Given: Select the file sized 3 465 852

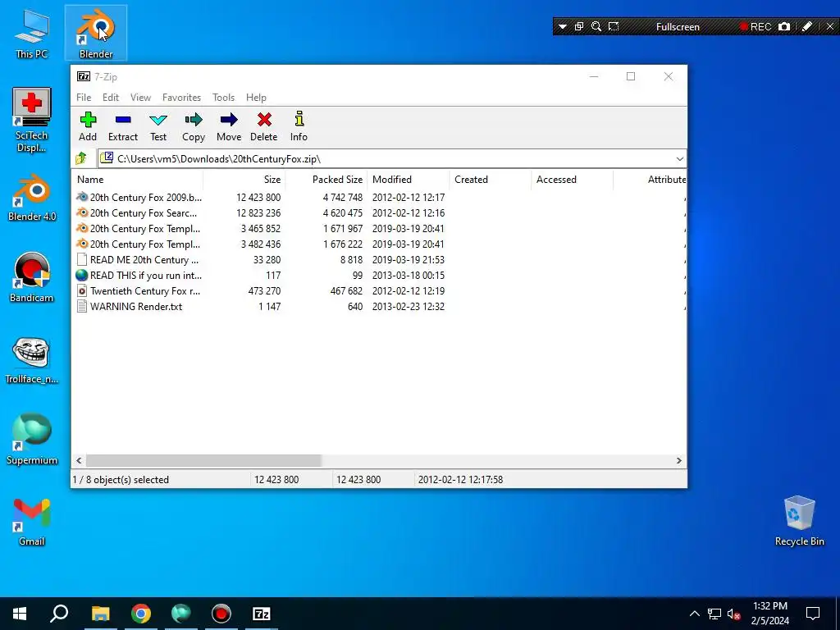Looking at the screenshot, I should (x=139, y=228).
